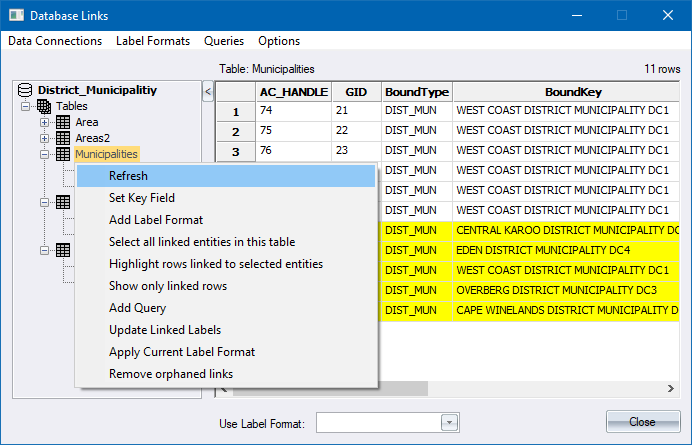Collapse the Municipalities table node
692x445 pixels.
click(x=45, y=154)
